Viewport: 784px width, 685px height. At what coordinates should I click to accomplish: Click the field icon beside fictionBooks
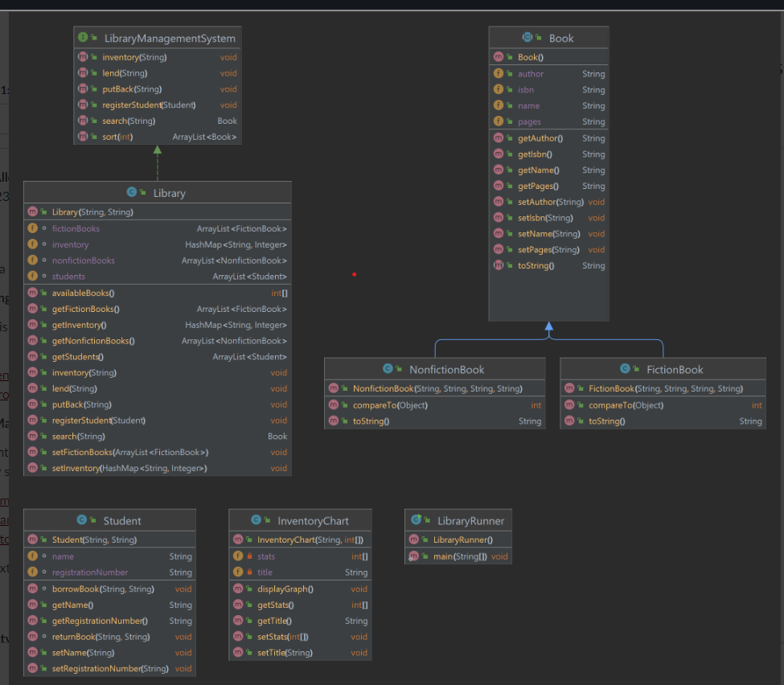(32, 228)
